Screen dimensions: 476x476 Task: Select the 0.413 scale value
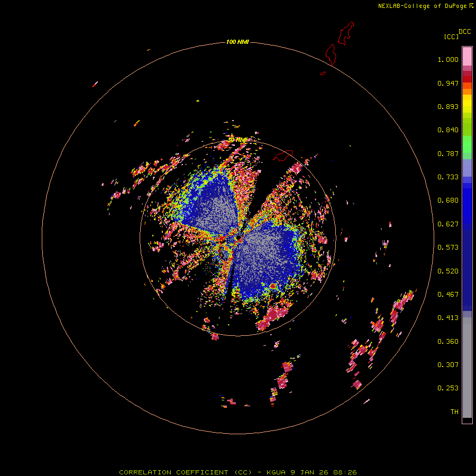click(448, 318)
